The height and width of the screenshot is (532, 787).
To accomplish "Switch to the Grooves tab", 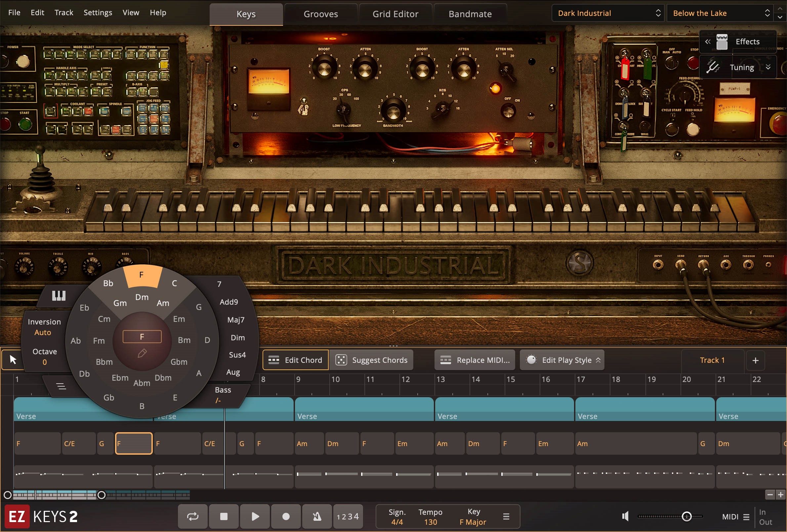I will pyautogui.click(x=320, y=13).
